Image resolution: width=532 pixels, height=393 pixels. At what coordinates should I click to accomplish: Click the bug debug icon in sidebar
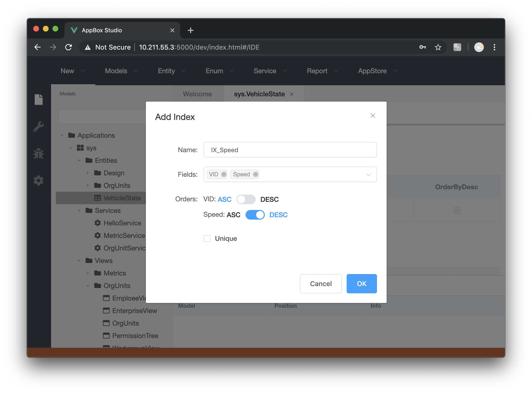tap(39, 154)
